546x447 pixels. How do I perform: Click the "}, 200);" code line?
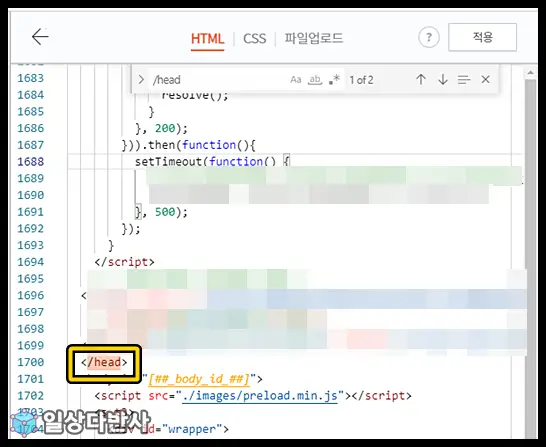click(161, 128)
